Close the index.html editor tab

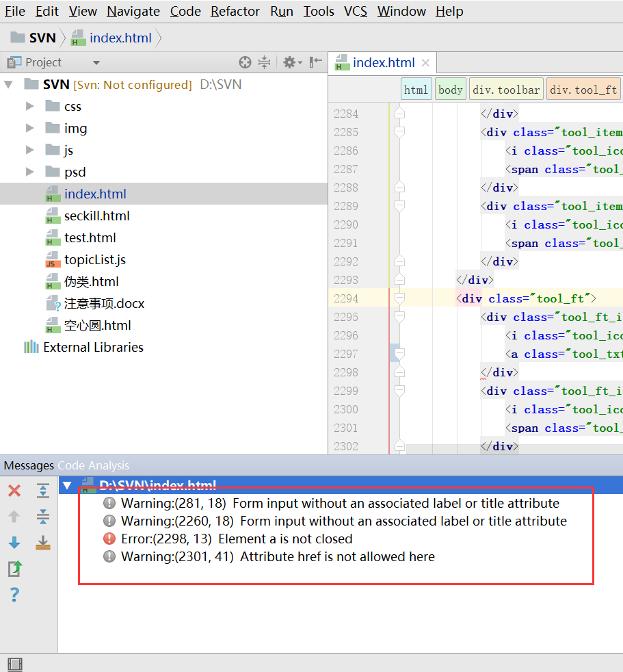[425, 63]
